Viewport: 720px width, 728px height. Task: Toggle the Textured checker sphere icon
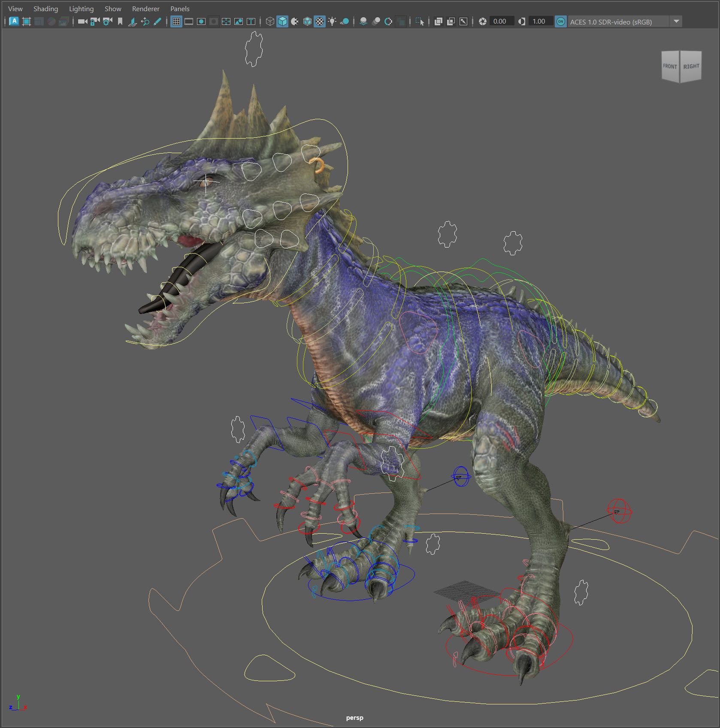[x=320, y=21]
